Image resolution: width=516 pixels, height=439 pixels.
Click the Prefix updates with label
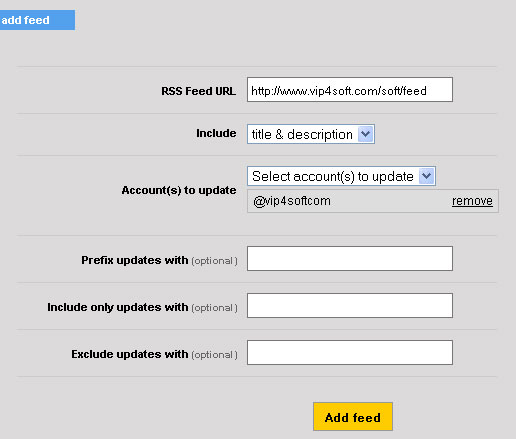point(135,260)
